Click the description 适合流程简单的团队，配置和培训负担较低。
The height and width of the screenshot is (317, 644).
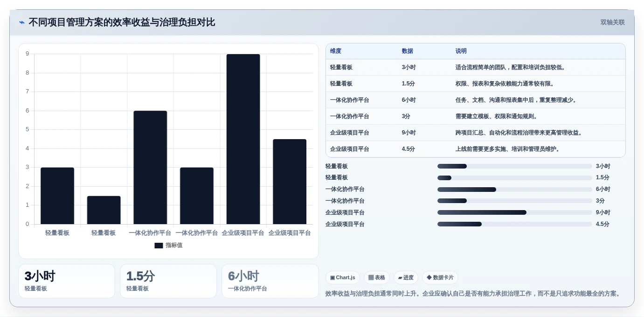(511, 67)
